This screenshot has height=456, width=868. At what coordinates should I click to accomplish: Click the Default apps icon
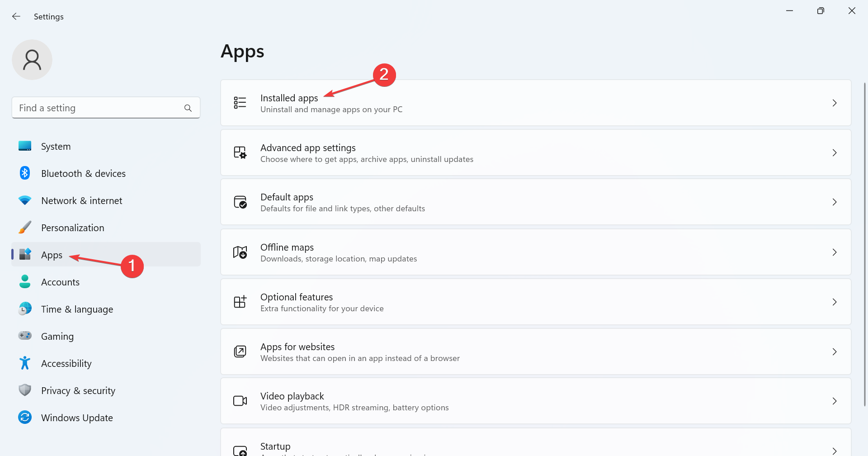coord(240,202)
